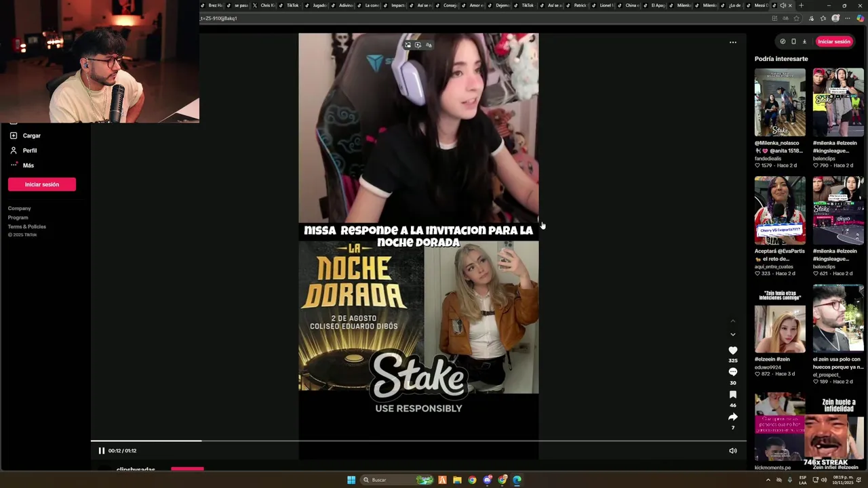Viewport: 868px width, 488px height.
Task: Open the kickmoments.pe suggested video
Action: [780, 428]
